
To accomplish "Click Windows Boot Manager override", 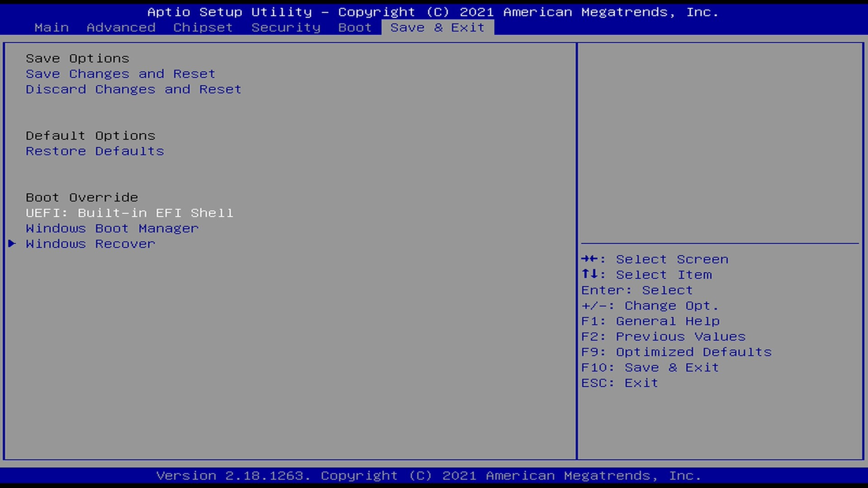I will point(112,228).
